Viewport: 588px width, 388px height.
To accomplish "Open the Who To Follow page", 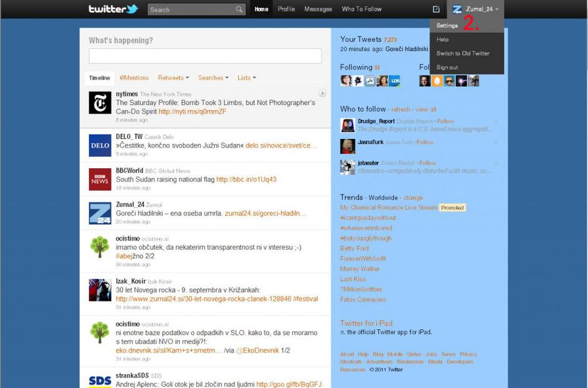I will coord(362,9).
